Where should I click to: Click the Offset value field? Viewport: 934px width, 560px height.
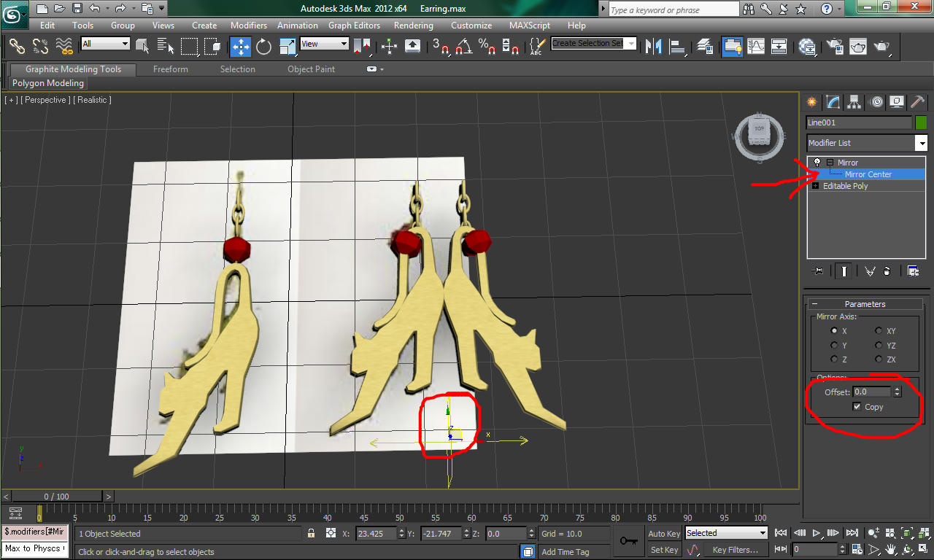[872, 392]
